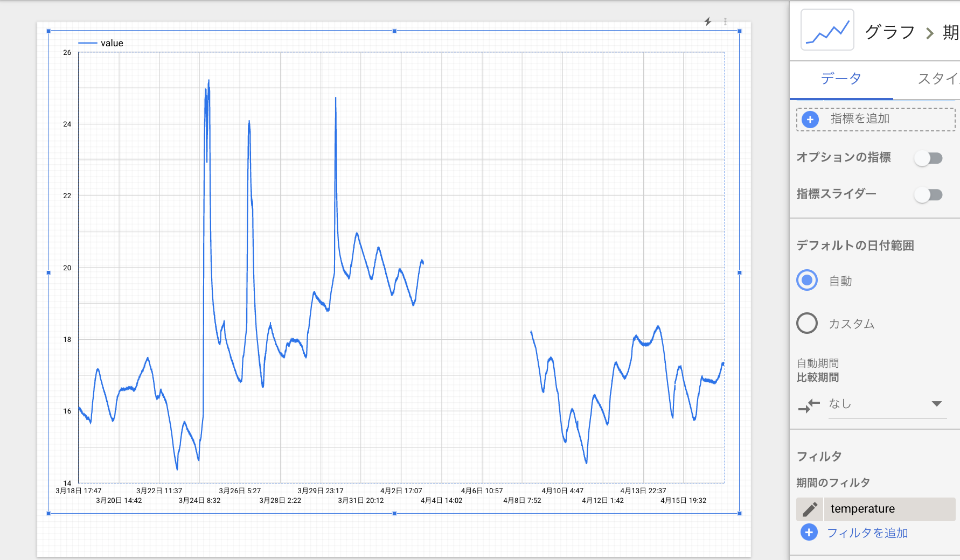Switch to the データ tab
This screenshot has width=960, height=560.
pos(840,79)
